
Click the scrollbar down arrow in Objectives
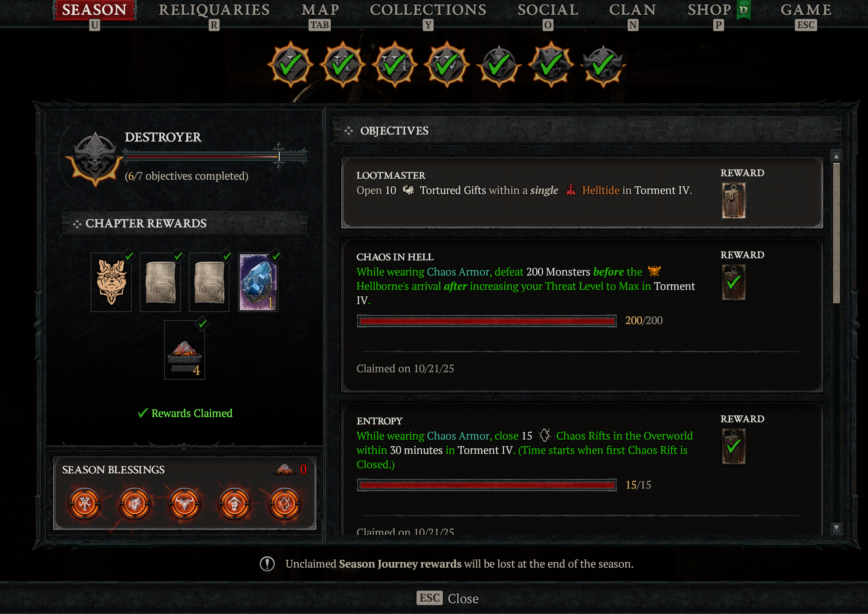coord(836,528)
